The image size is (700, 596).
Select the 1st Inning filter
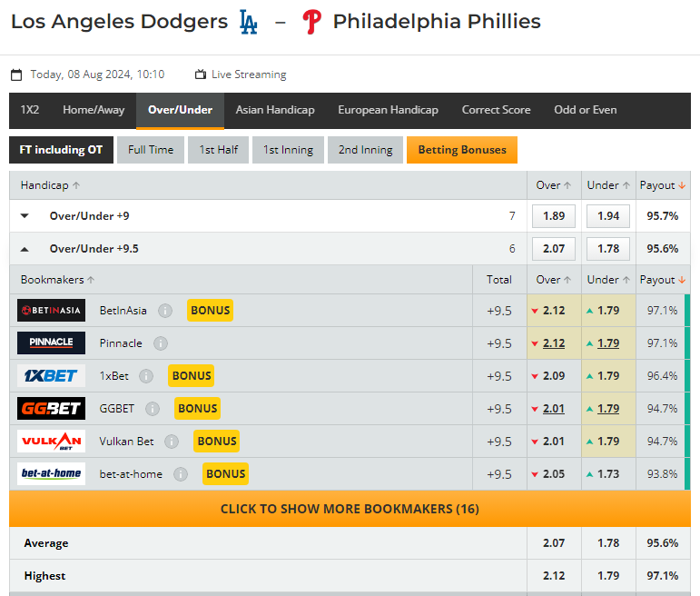[288, 150]
